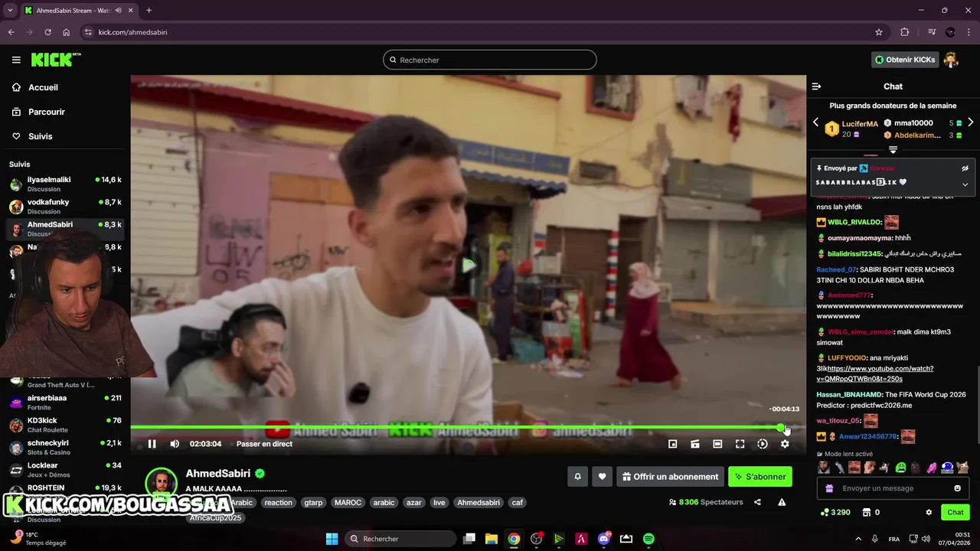The image size is (980, 551).
Task: Open schneckyirl followed channel
Action: (x=65, y=447)
